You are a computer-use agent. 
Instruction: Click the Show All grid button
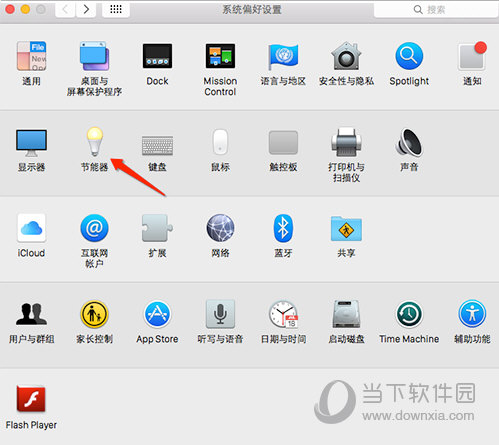116,9
